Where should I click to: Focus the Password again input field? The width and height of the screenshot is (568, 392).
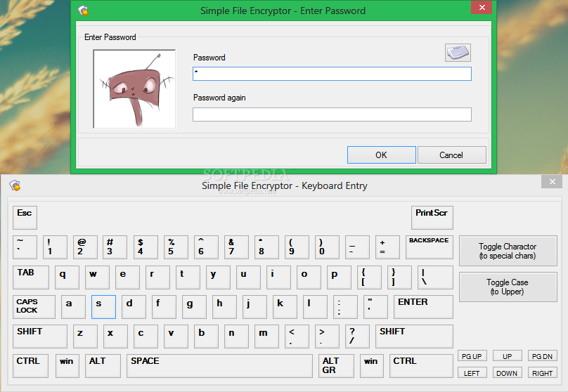(332, 115)
